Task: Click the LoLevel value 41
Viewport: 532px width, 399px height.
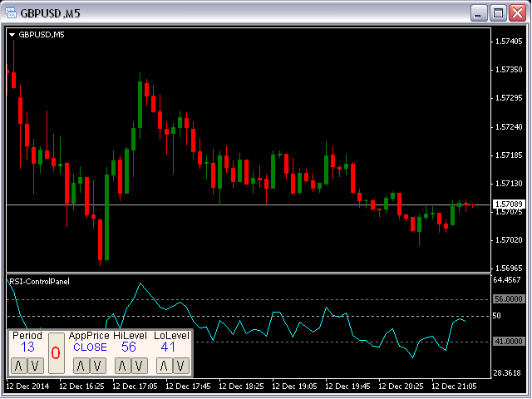Action: point(168,347)
